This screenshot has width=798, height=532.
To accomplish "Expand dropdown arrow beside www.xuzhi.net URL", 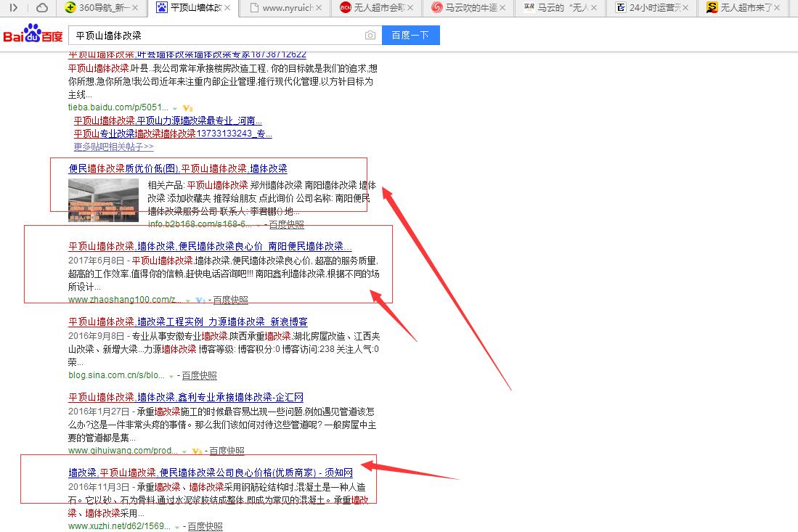I will pyautogui.click(x=177, y=527).
